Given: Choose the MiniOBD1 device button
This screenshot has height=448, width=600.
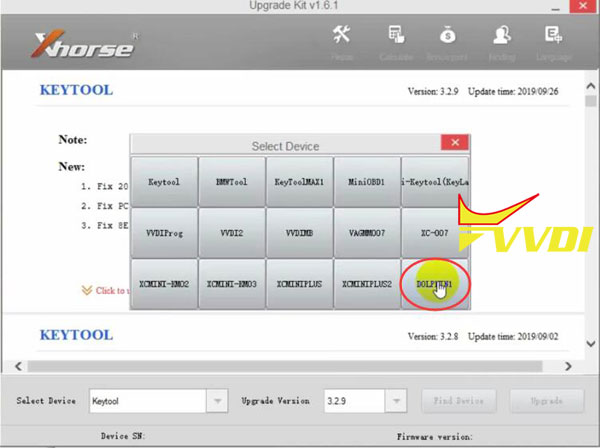Looking at the screenshot, I should click(x=367, y=182).
